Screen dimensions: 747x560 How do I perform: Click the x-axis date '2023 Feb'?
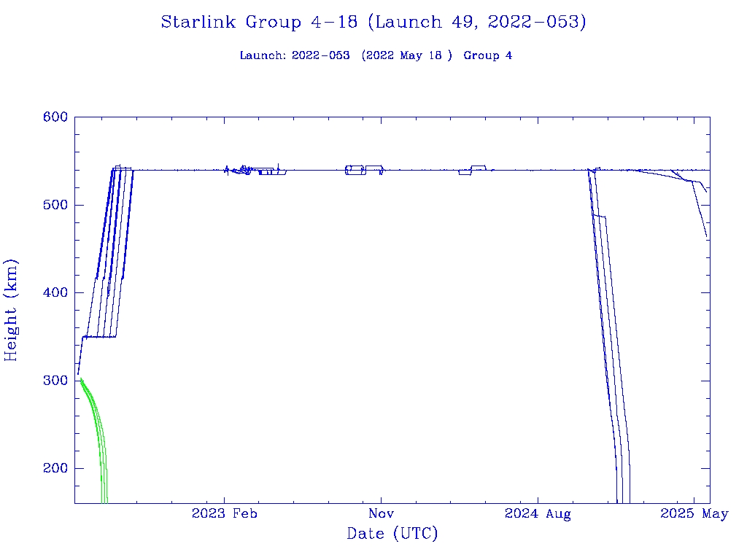point(225,513)
